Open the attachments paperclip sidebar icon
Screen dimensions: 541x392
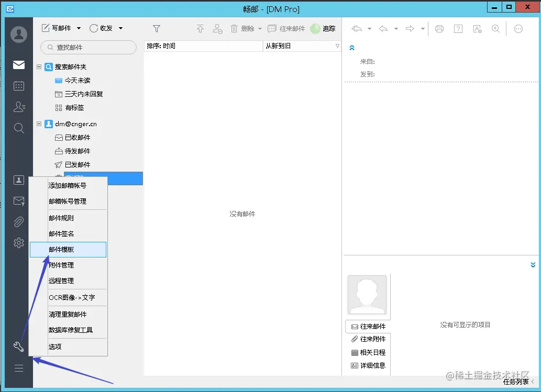click(x=19, y=222)
